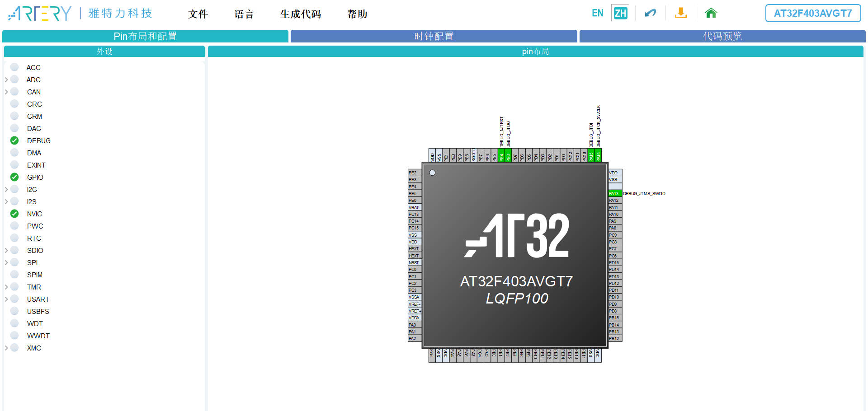Enable the CRC peripheral

tap(14, 104)
